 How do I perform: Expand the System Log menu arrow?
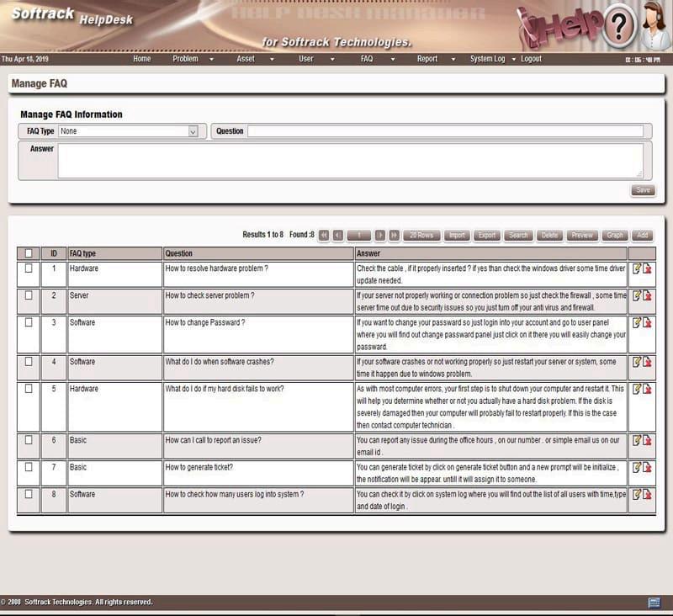[x=514, y=59]
